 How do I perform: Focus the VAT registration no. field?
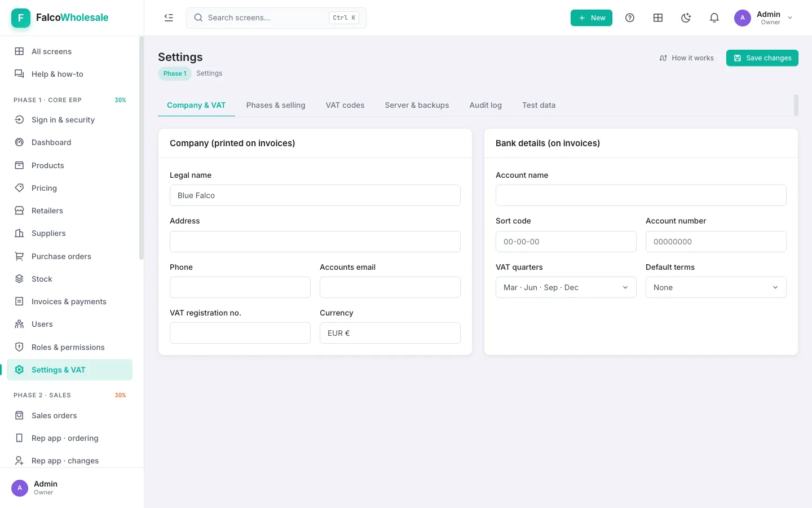point(240,333)
